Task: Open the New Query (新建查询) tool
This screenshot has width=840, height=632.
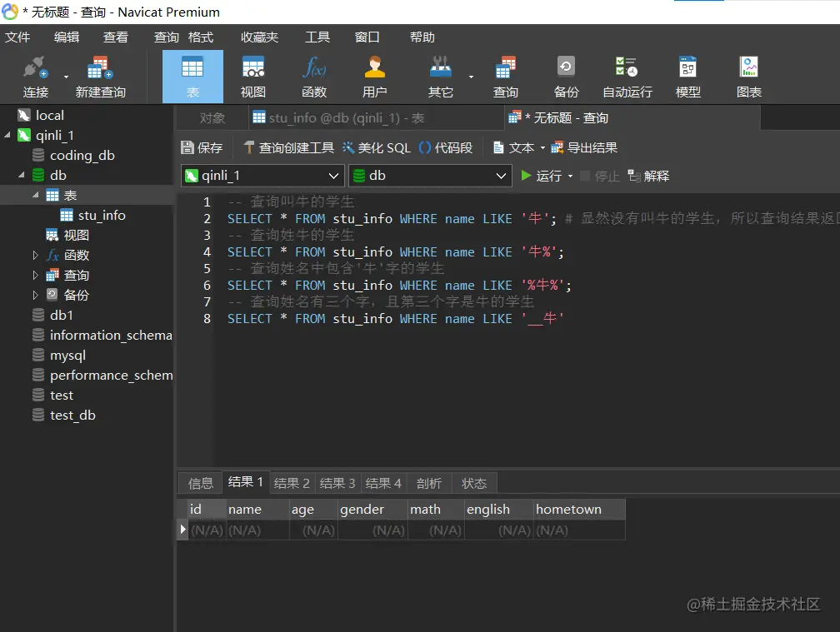Action: [x=100, y=77]
